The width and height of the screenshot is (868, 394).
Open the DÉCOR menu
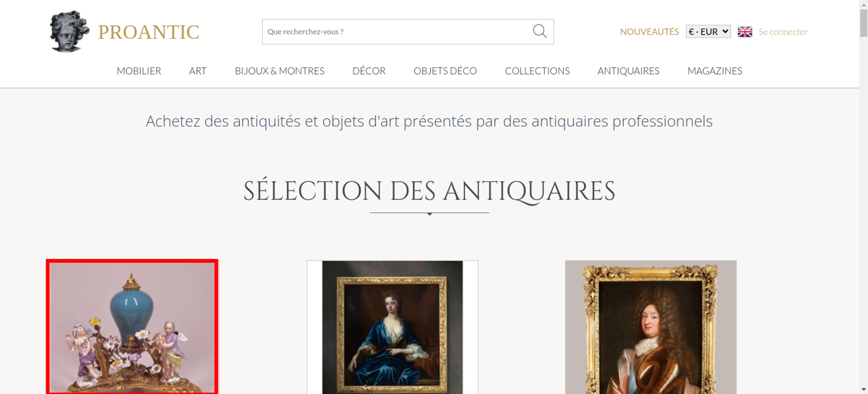(x=369, y=71)
